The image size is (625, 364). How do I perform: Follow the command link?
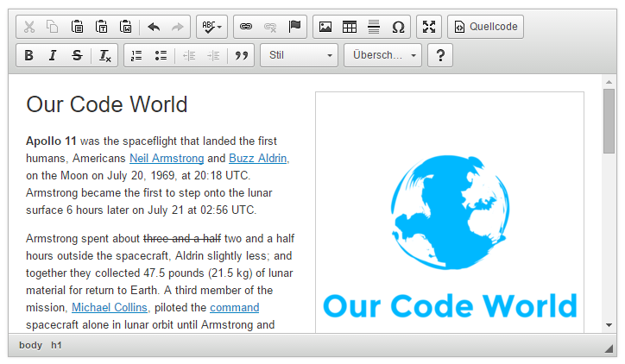pos(235,308)
